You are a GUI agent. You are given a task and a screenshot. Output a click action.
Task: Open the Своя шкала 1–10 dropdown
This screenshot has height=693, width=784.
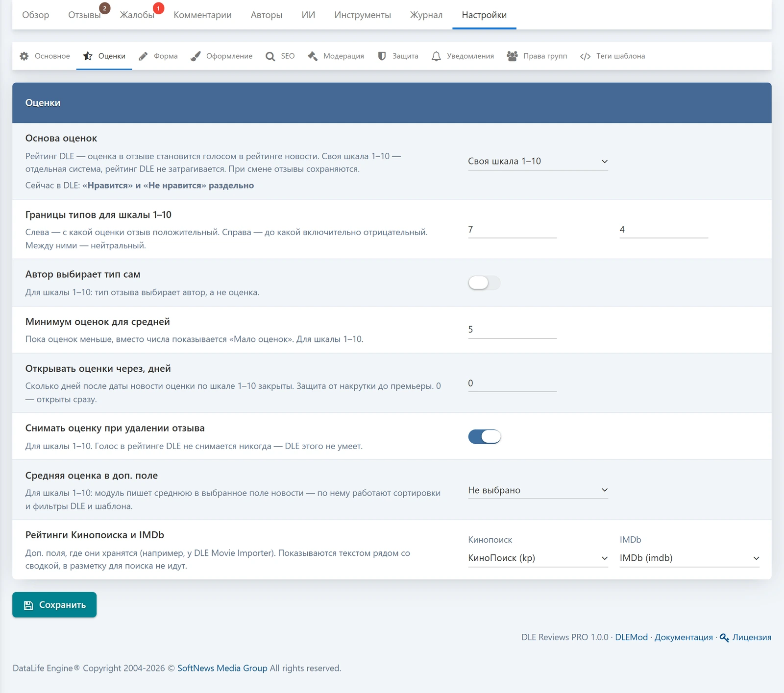click(x=538, y=161)
